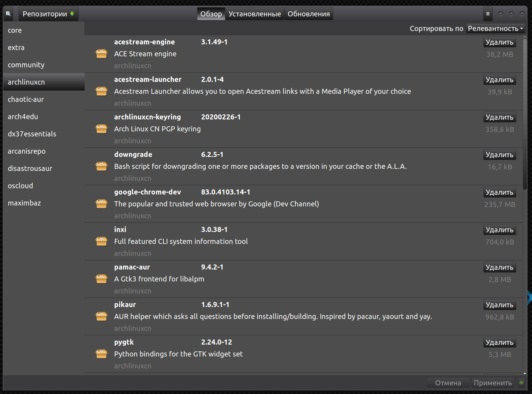Click the 'Python bindings for the GTK widget set' text
Image resolution: width=532 pixels, height=394 pixels.
(179, 354)
